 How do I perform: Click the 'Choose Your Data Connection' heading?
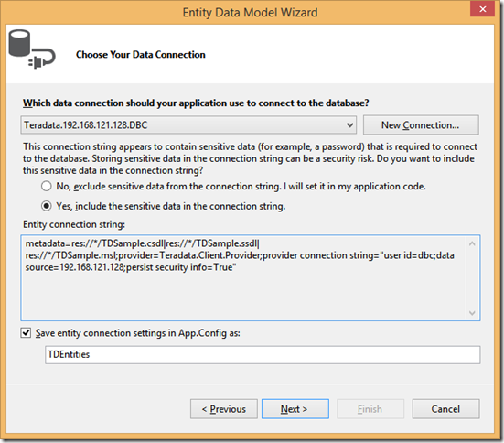tap(141, 55)
